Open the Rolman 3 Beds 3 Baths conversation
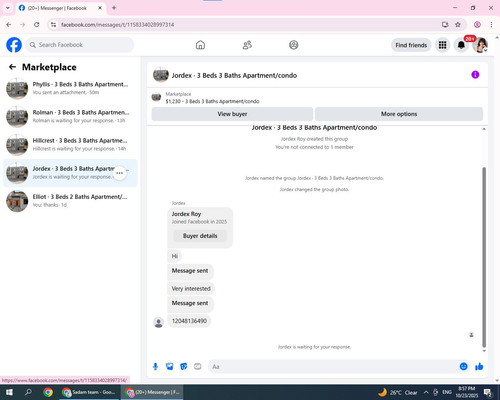This screenshot has height=400, width=500. click(70, 117)
